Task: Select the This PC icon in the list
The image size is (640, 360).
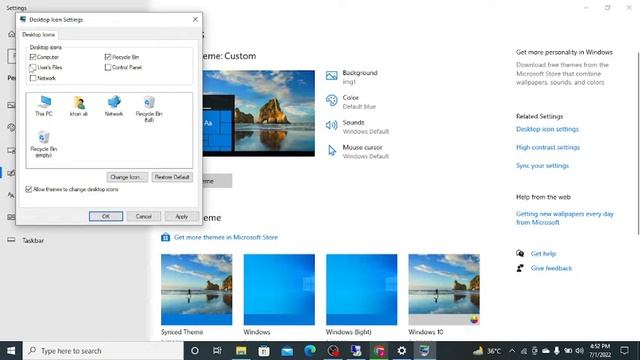Action: [44, 106]
